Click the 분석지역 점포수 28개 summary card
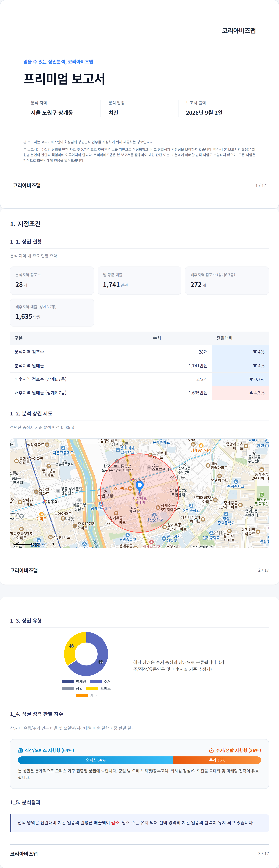 [52, 281]
